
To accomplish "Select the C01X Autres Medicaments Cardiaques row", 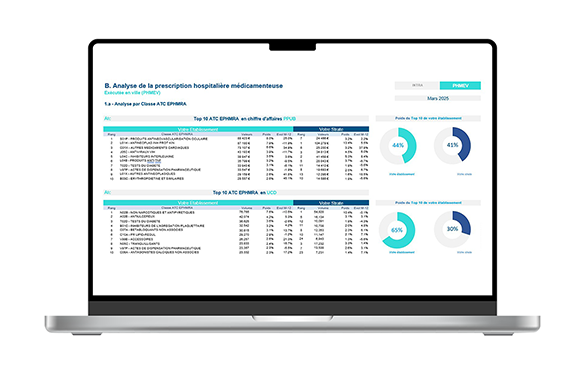I will [x=236, y=148].
